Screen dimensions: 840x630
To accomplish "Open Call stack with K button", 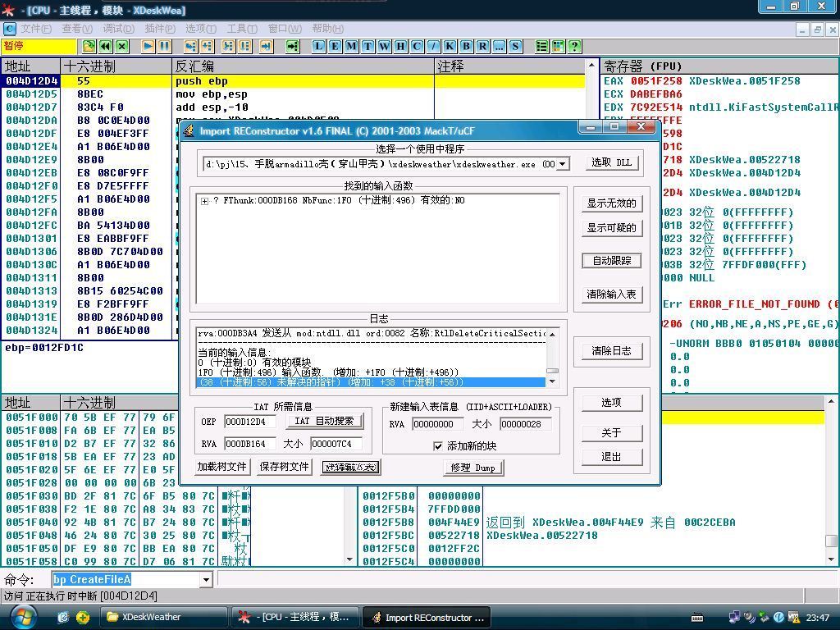I will (x=450, y=46).
